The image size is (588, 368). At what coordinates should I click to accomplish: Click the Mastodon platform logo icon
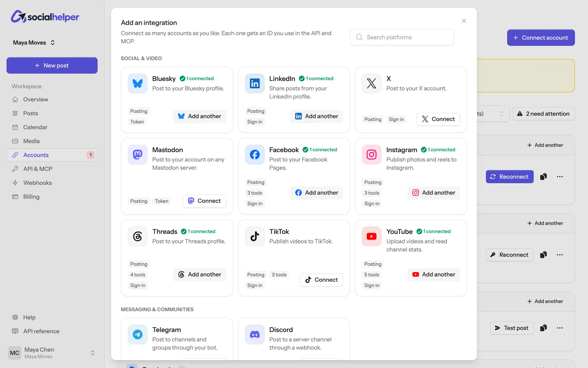pos(137,155)
